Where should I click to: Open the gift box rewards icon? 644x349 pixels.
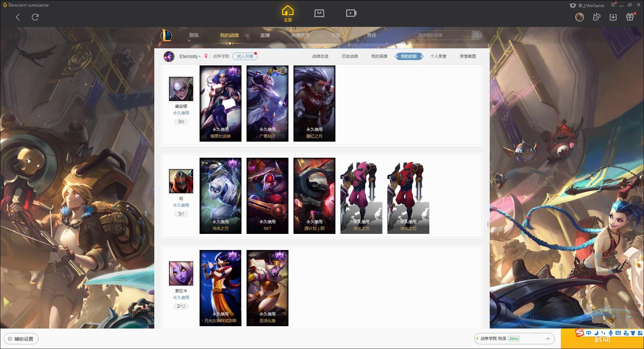[x=630, y=17]
